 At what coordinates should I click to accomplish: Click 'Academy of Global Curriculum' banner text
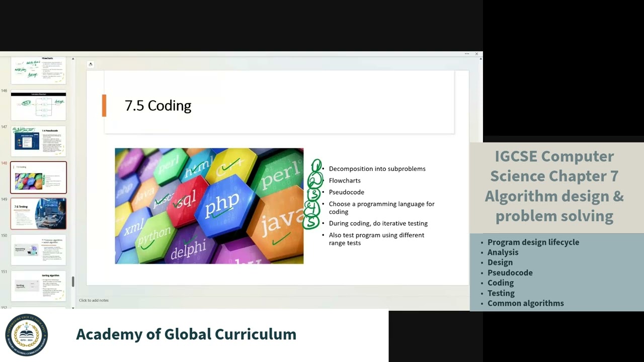pyautogui.click(x=186, y=334)
